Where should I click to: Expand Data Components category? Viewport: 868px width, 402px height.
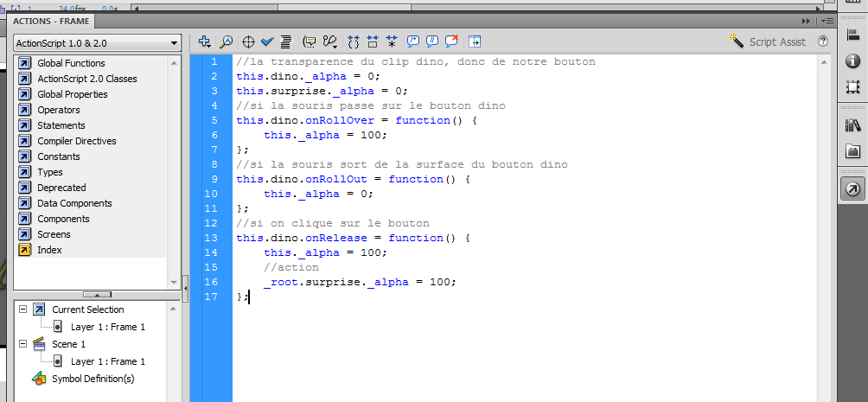[x=74, y=202]
